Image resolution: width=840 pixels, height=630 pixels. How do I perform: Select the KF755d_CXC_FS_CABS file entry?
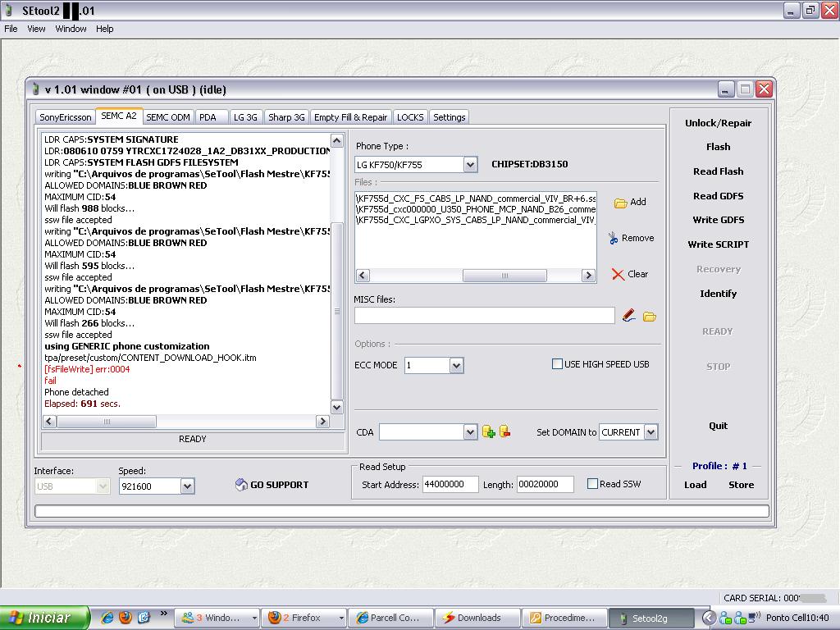pos(476,199)
